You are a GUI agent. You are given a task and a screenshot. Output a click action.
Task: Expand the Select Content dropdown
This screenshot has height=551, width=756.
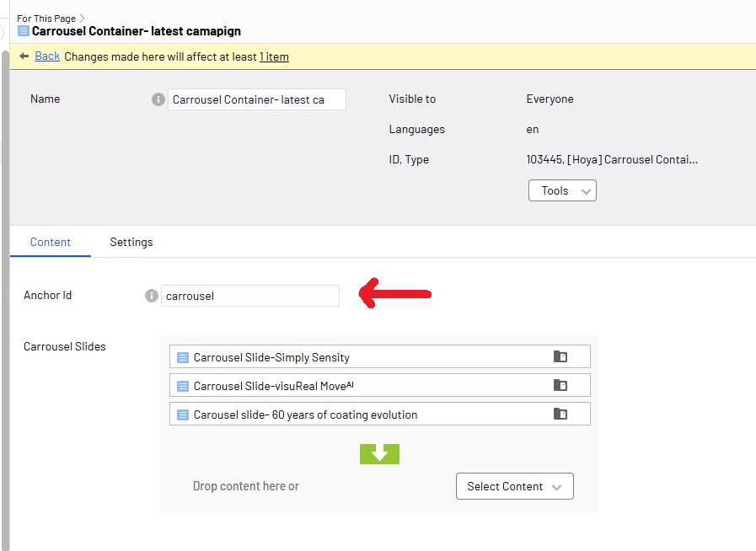tap(514, 486)
